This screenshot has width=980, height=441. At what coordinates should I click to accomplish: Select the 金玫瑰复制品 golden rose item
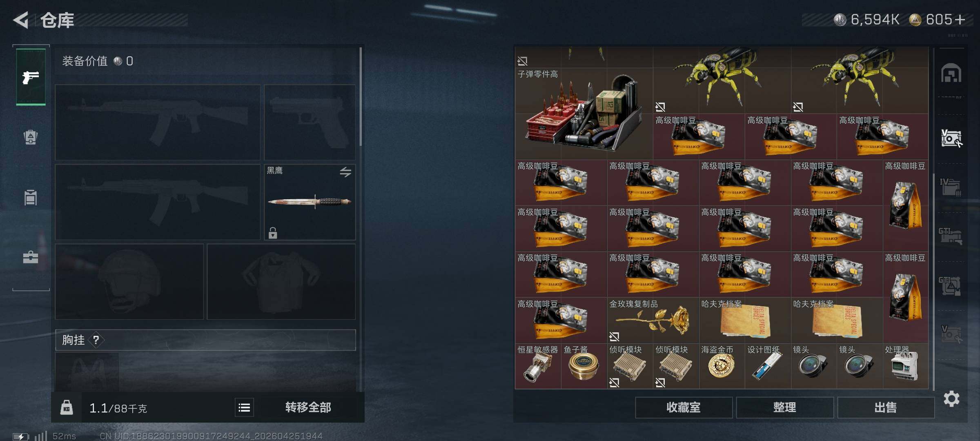[x=653, y=320]
